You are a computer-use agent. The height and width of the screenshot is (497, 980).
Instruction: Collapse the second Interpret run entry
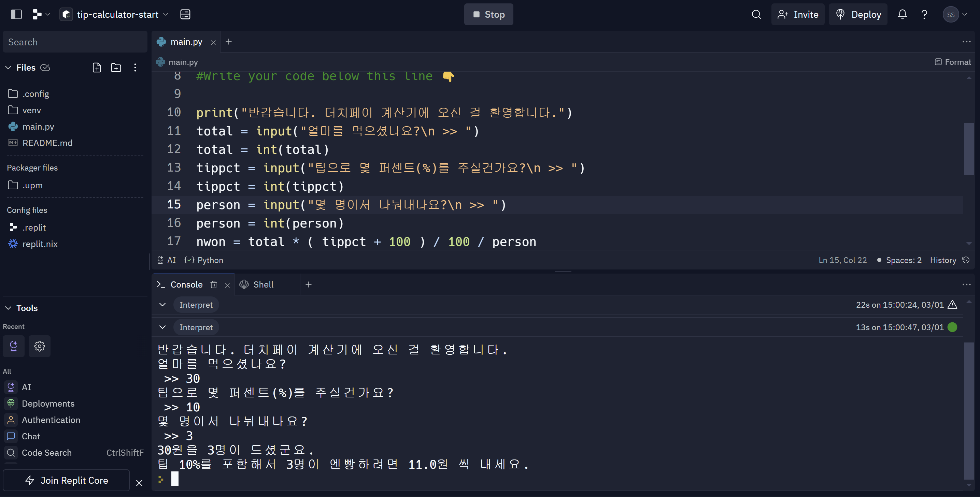tap(162, 327)
